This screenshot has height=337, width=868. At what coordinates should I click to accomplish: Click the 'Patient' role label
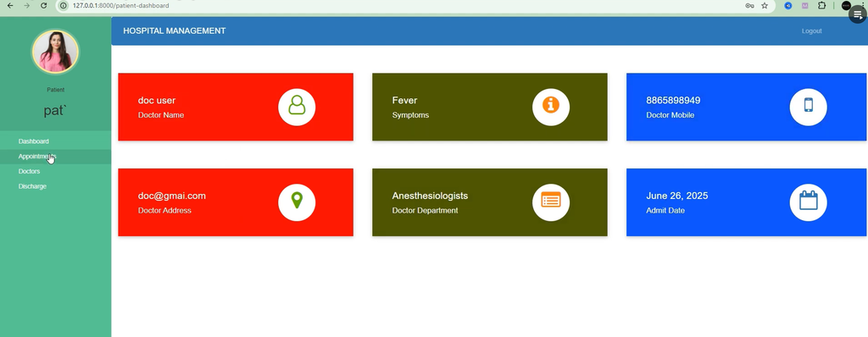coord(55,90)
